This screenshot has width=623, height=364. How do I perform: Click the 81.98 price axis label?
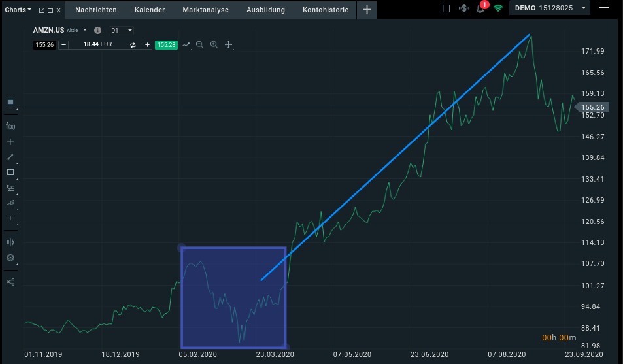click(x=590, y=346)
